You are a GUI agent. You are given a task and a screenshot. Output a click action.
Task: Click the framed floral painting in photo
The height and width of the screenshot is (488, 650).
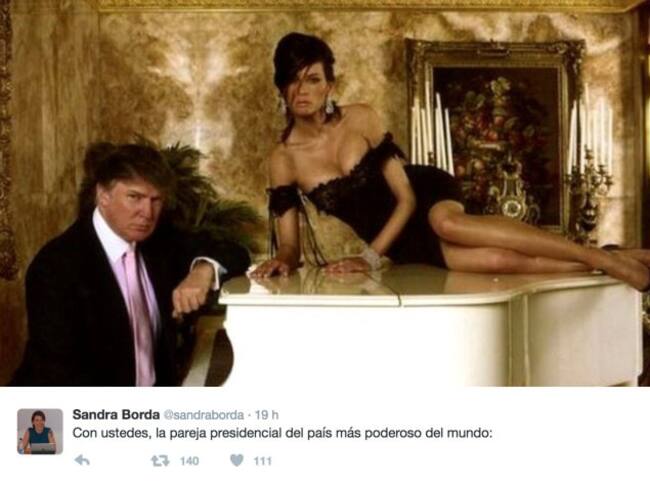pos(495,139)
